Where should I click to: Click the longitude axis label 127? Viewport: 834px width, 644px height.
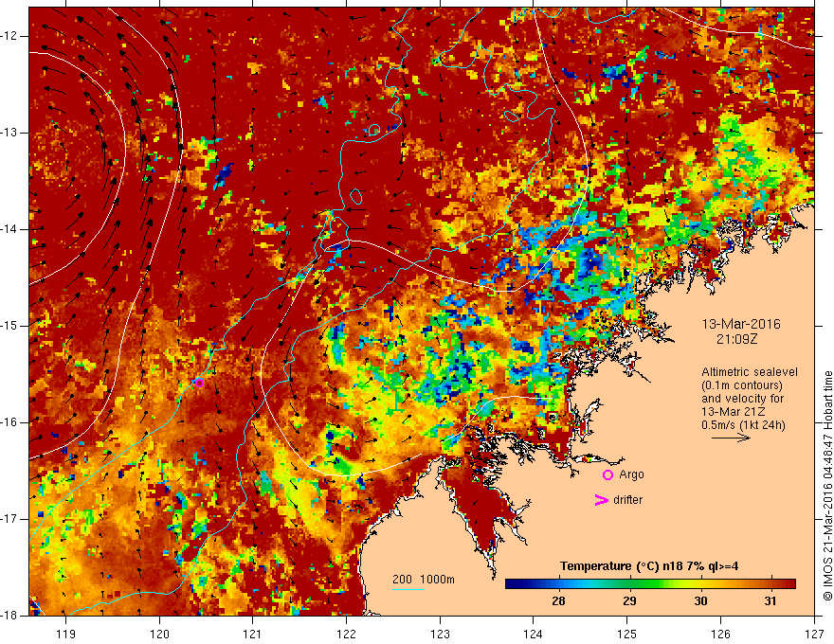click(x=814, y=634)
